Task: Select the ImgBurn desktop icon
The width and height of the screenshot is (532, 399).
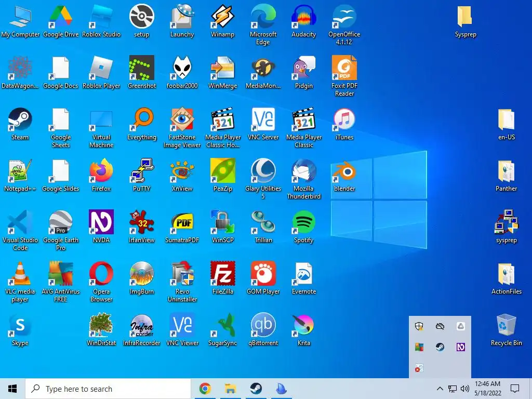Action: [142, 278]
